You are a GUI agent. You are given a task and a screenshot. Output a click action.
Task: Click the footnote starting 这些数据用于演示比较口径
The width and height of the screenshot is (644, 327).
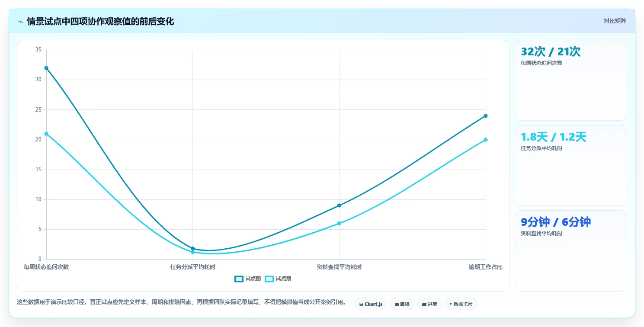[x=181, y=302]
